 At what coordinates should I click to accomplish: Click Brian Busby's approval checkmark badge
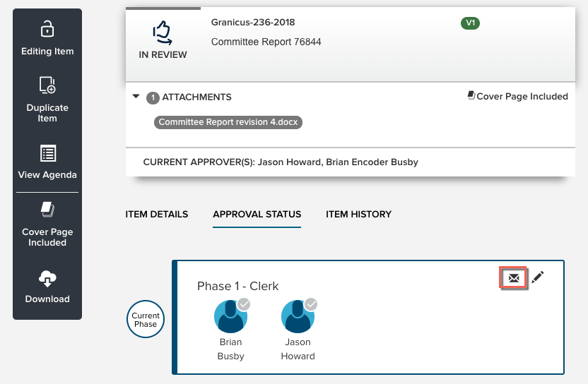pyautogui.click(x=244, y=304)
